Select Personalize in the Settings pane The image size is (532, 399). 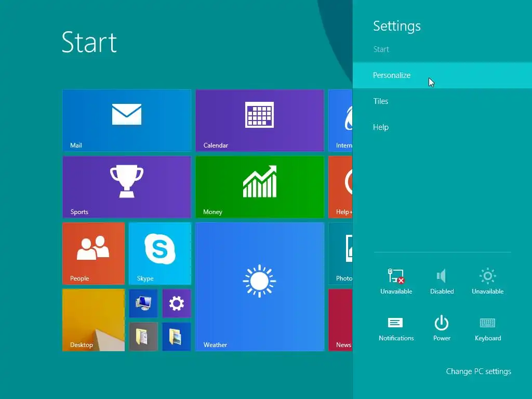coord(443,75)
